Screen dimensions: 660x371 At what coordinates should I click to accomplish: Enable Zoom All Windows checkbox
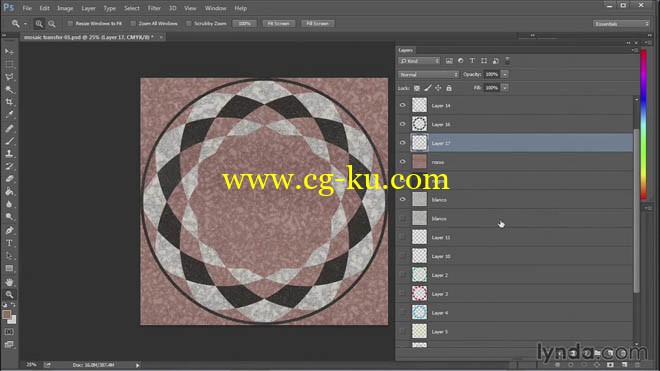click(x=133, y=24)
